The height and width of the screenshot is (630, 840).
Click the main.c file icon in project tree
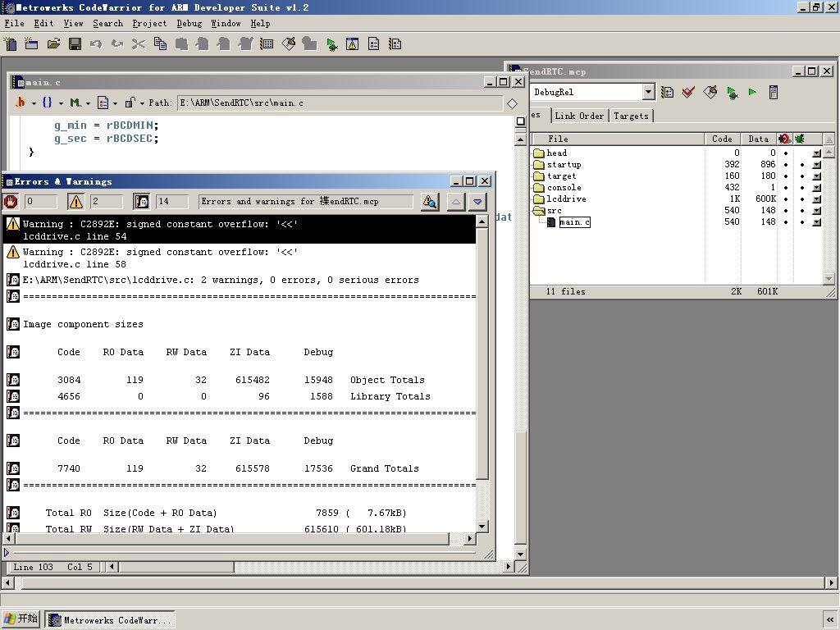tap(551, 221)
